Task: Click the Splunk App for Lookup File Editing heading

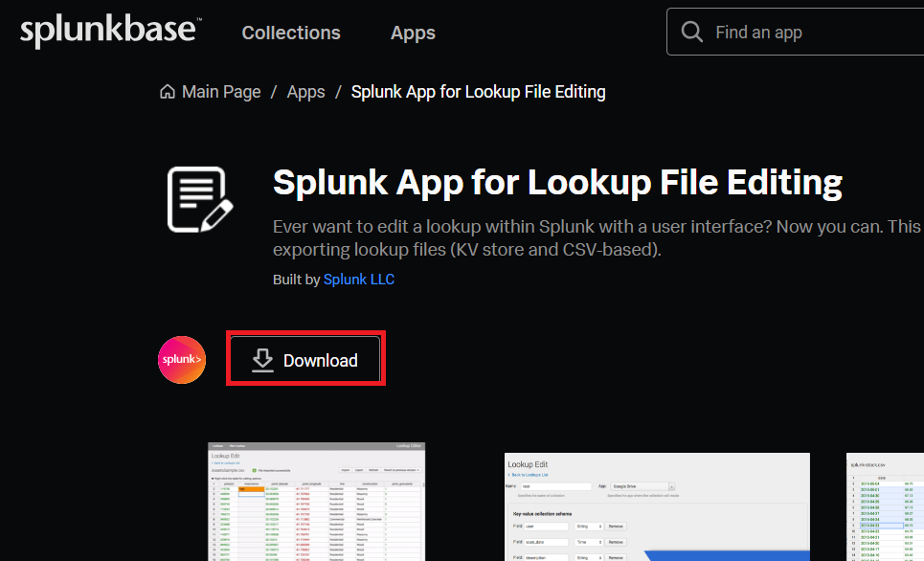Action: [557, 182]
